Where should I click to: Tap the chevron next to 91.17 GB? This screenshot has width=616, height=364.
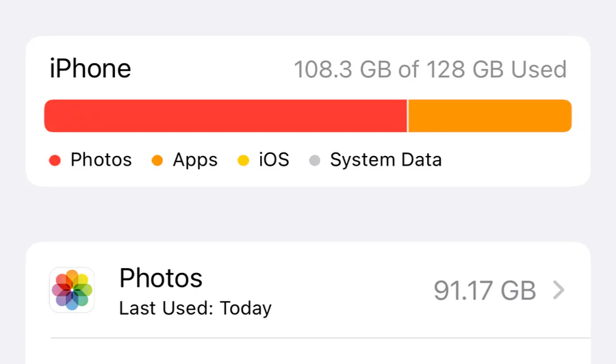click(x=559, y=290)
